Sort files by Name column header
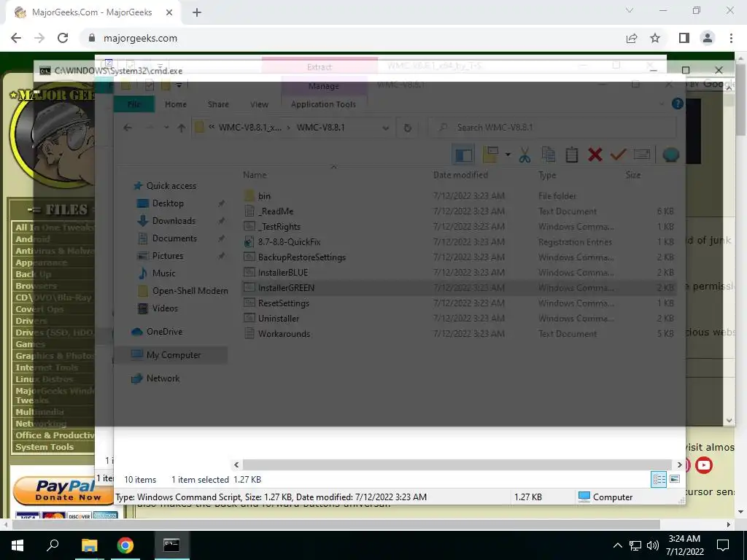The width and height of the screenshot is (747, 560). tap(255, 175)
